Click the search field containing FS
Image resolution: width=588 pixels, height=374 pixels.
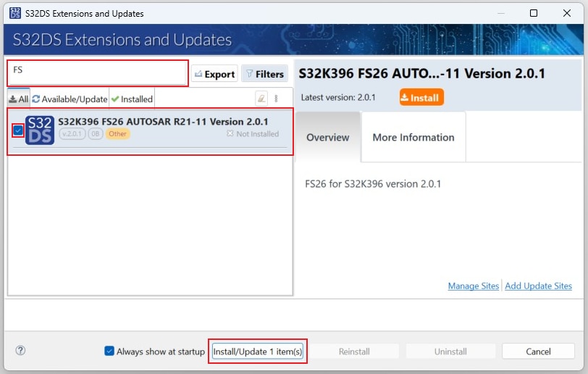pos(98,72)
